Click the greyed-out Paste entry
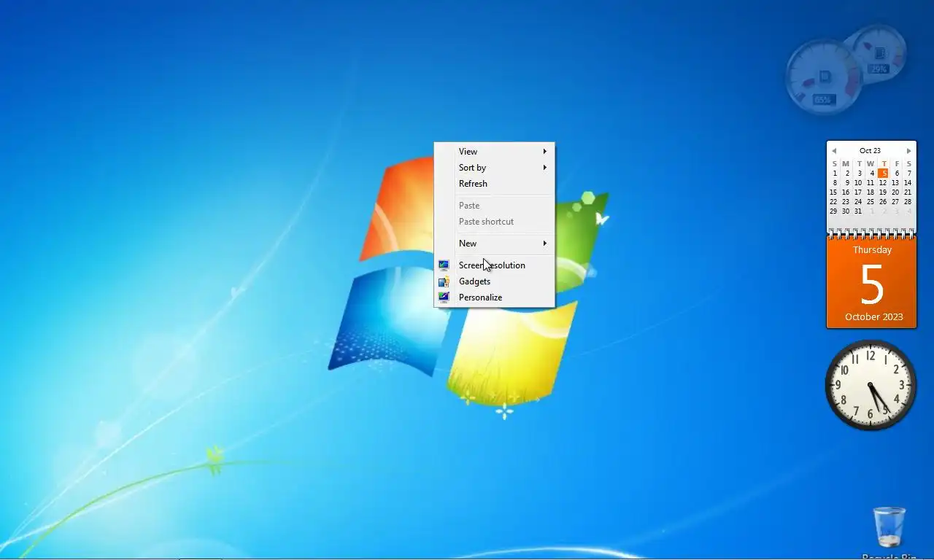The height and width of the screenshot is (560, 934). click(494, 206)
